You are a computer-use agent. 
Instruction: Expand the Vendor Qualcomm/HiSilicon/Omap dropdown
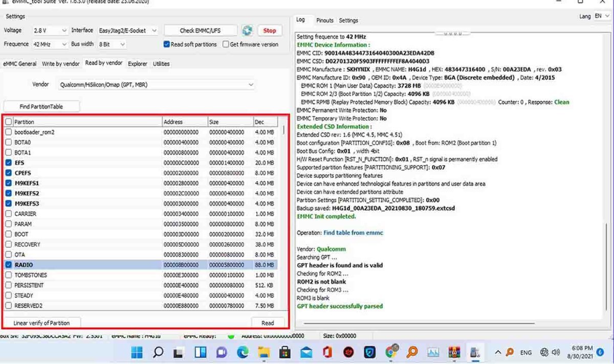[x=157, y=85]
